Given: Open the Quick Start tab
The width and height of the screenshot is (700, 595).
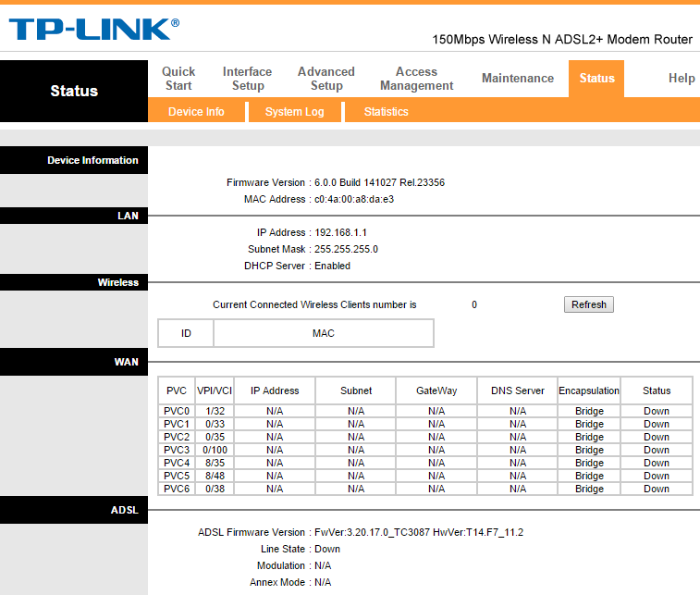Looking at the screenshot, I should tap(178, 79).
